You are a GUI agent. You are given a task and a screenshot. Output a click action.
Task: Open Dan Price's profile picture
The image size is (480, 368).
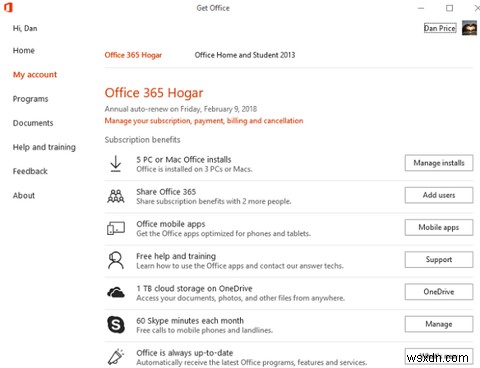point(469,28)
